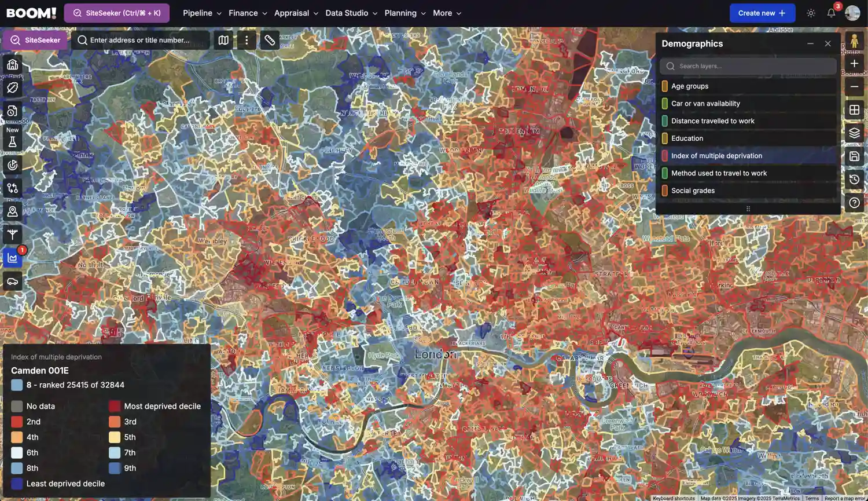Click the grid icon on the right toolbar
Viewport: 868px width, 501px height.
point(854,109)
